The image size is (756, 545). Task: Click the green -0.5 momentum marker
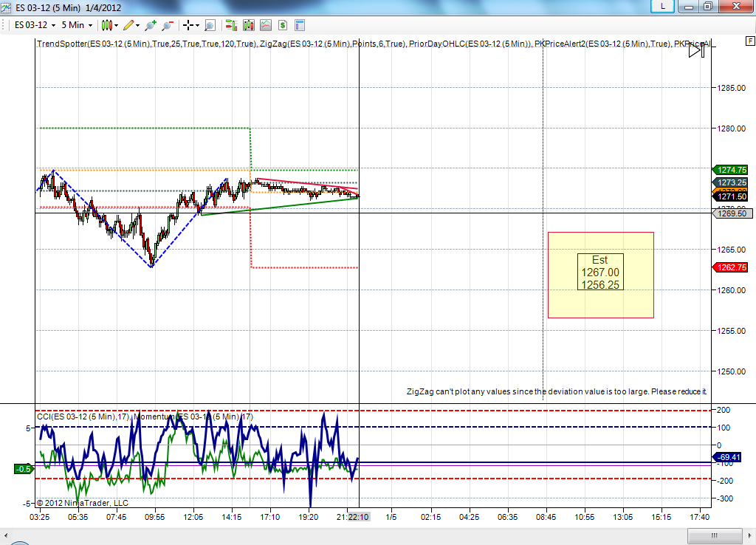click(23, 469)
